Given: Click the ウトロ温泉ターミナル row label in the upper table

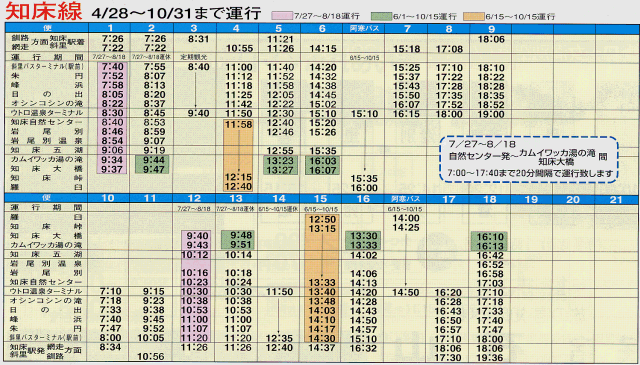Looking at the screenshot, I should [x=47, y=113].
